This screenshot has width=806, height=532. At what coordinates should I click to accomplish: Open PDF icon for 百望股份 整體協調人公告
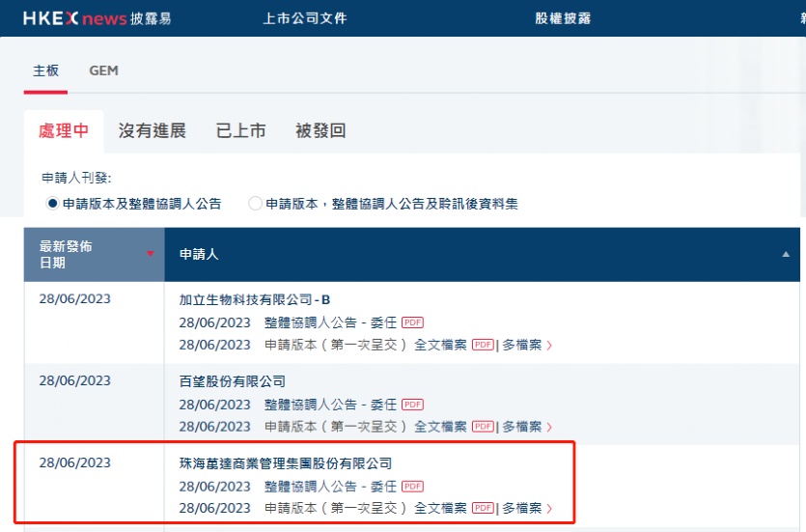click(412, 405)
